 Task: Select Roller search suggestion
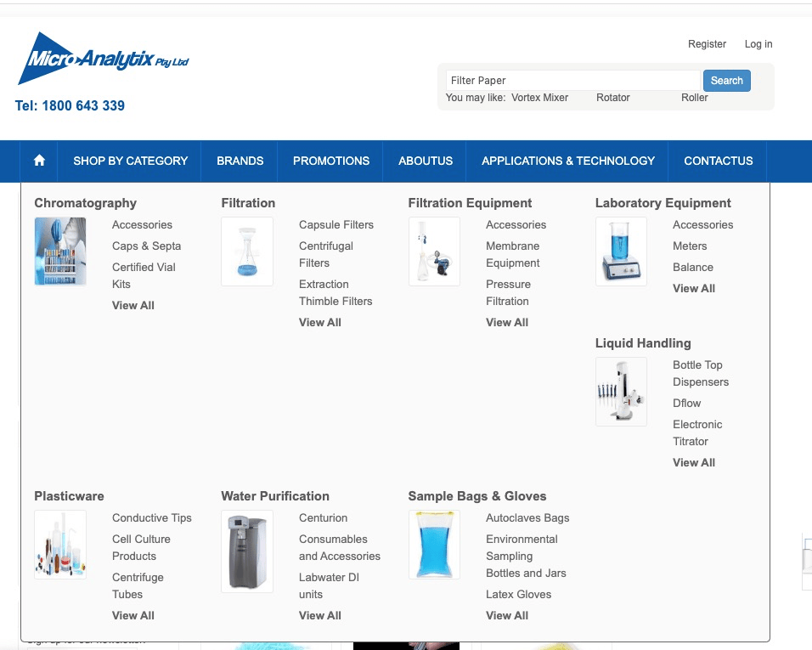point(694,98)
